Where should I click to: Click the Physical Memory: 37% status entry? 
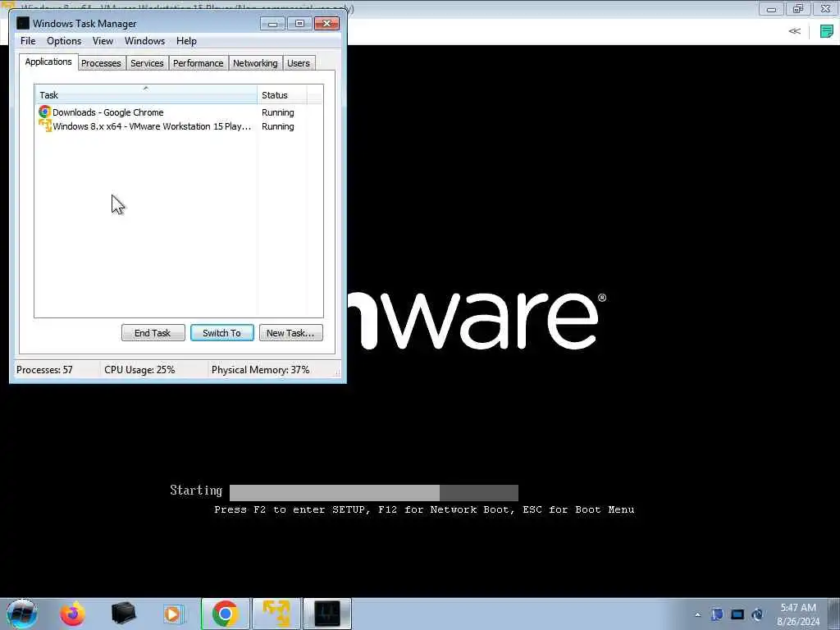[260, 370]
